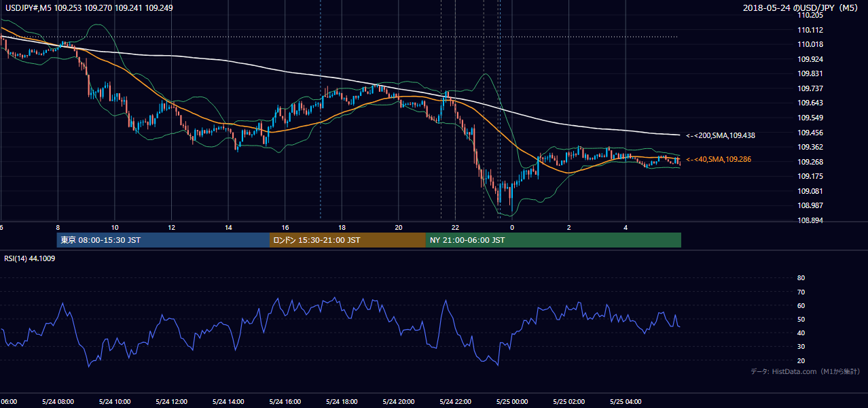Click the 200,SMA,109.438 moving average label
This screenshot has height=408, width=868.
tap(721, 135)
